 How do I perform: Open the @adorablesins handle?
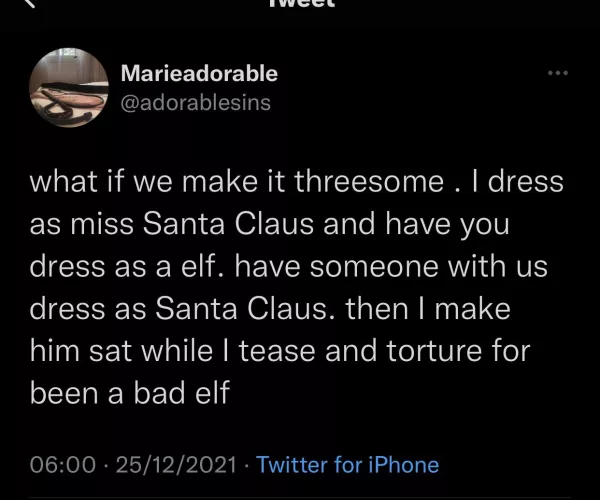click(x=194, y=103)
